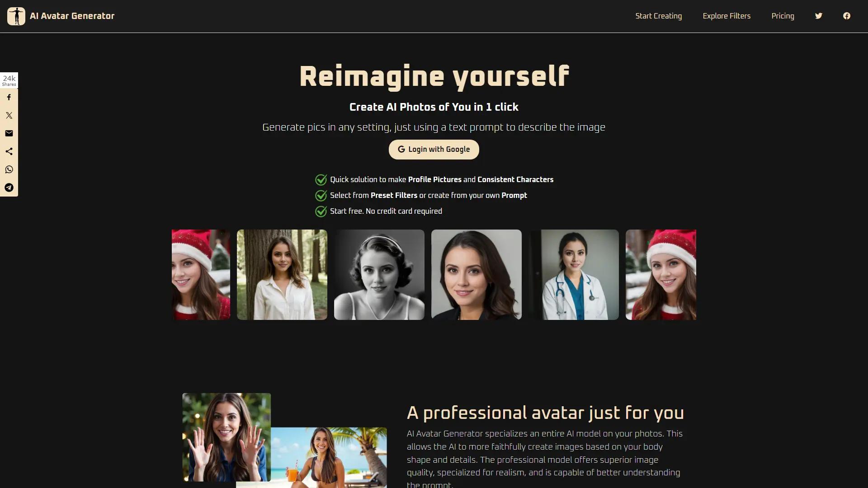Screen dimensions: 868x488
Task: Select the doctor with stethoscope portrait
Action: [x=573, y=275]
